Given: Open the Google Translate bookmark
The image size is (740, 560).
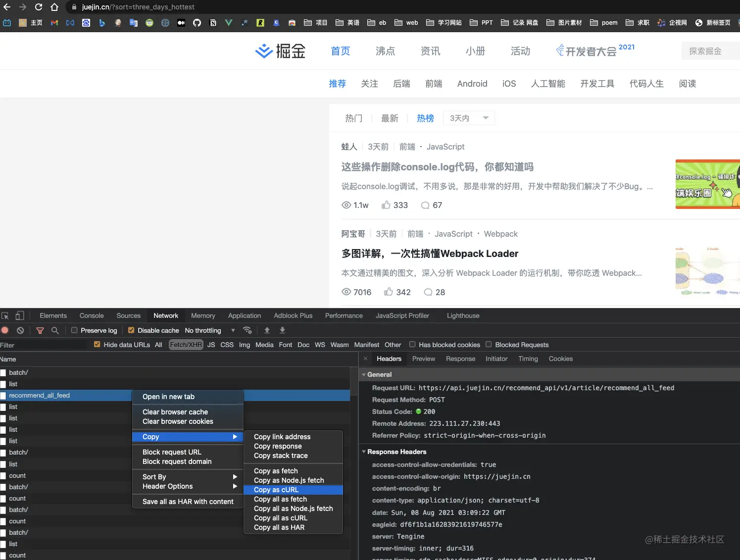Looking at the screenshot, I should [134, 23].
